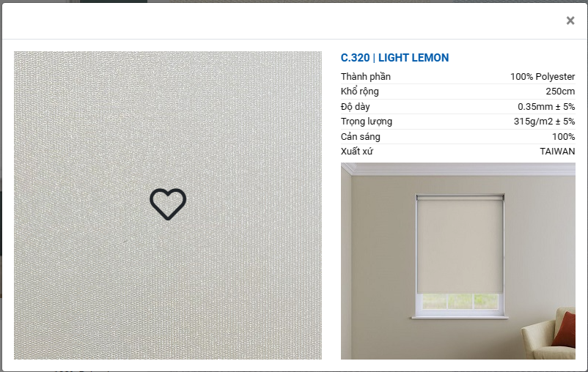Open the Light Lemon fabric texture image

point(168,205)
